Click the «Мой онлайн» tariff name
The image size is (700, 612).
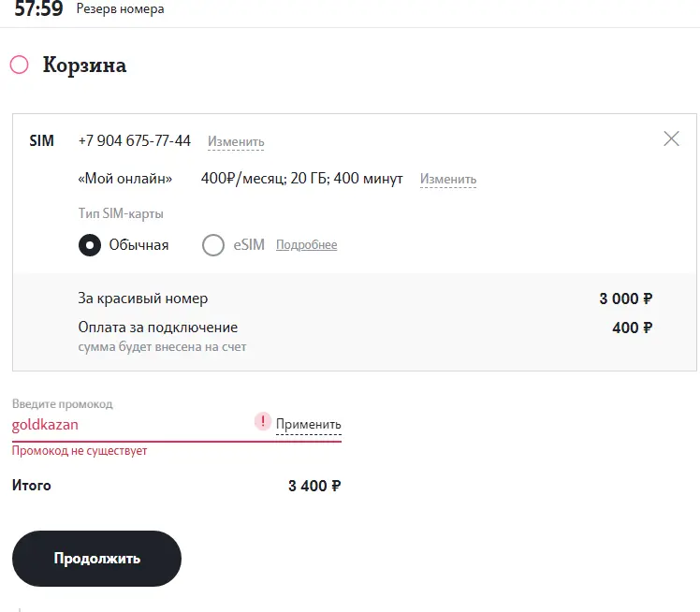(x=125, y=179)
